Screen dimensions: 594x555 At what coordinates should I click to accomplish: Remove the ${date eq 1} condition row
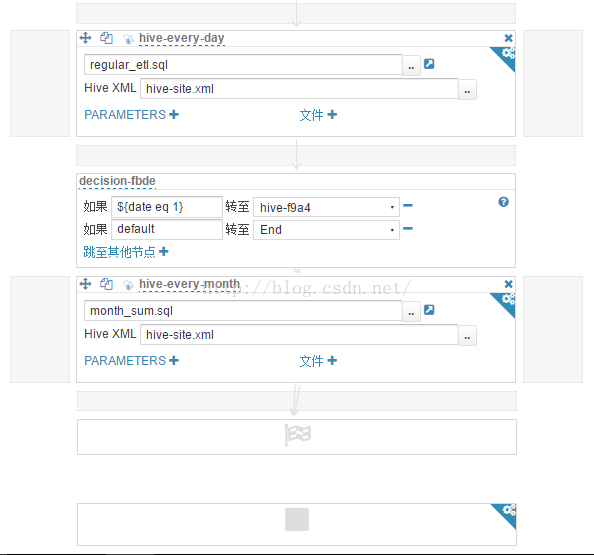408,206
